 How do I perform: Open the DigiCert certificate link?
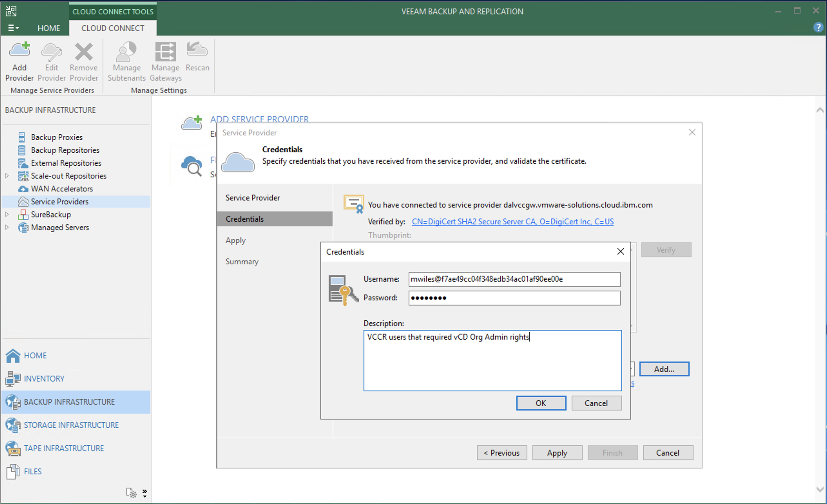512,221
